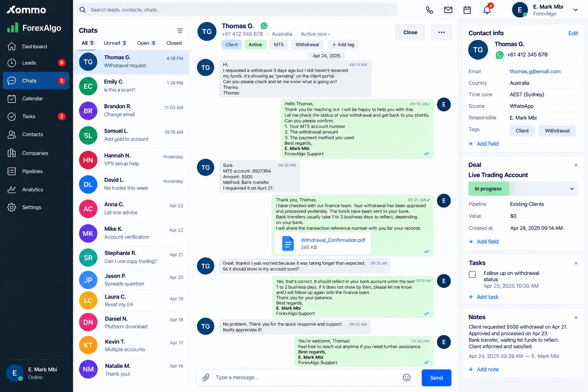Screen dimensions: 588x392
Task: Switch to the Unread chats tab
Action: click(115, 43)
